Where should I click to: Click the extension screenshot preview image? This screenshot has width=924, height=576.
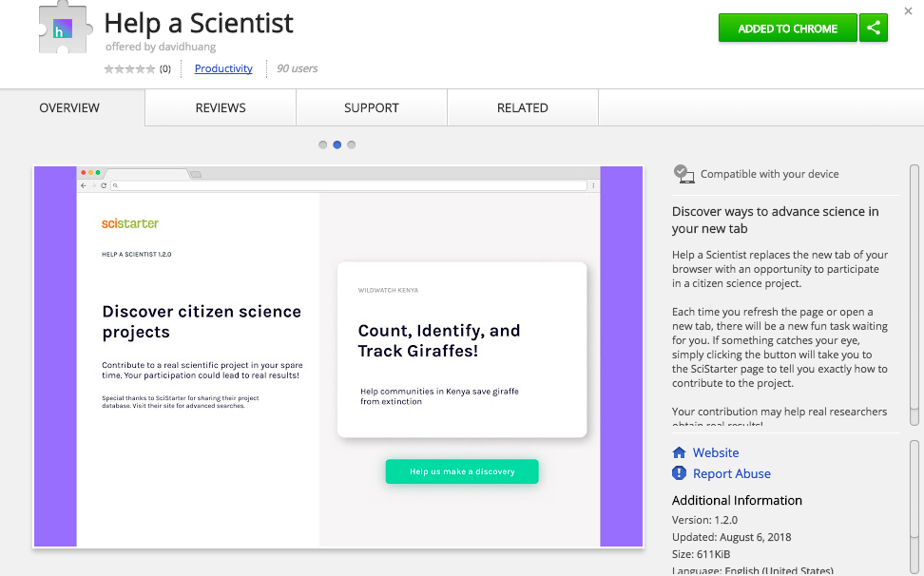338,356
